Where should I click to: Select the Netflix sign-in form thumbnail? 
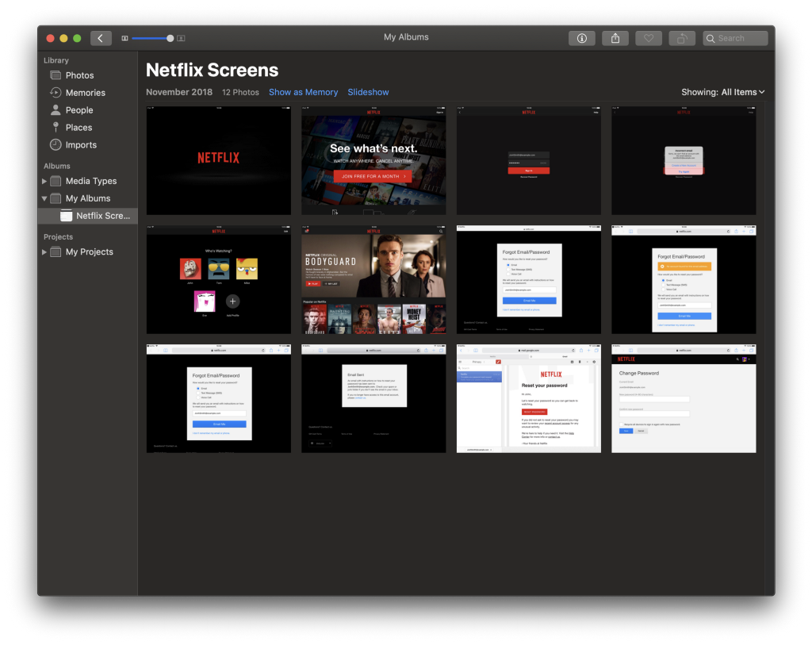coord(529,160)
